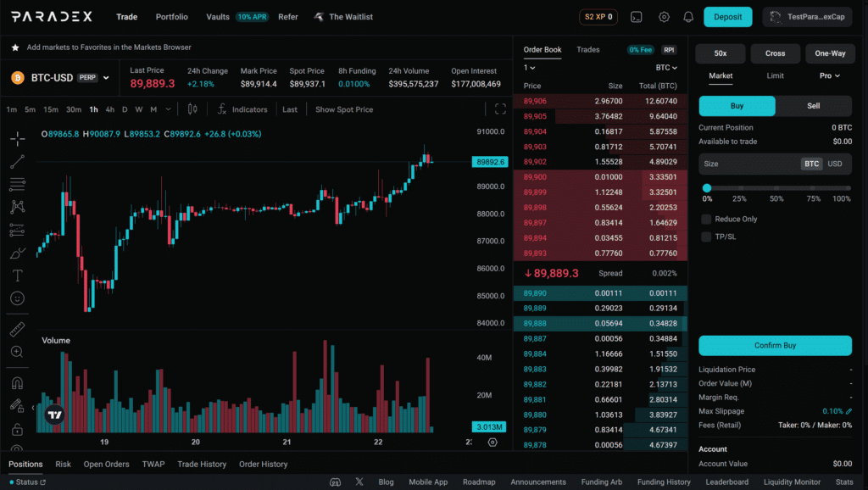This screenshot has width=868, height=490.
Task: Lock all drawing tools
Action: coord(17,429)
